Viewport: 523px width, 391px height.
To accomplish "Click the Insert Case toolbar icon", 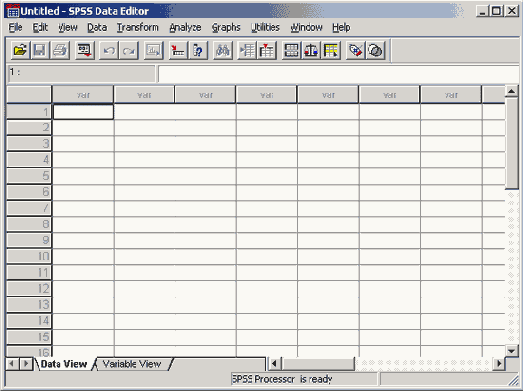I will (x=247, y=51).
